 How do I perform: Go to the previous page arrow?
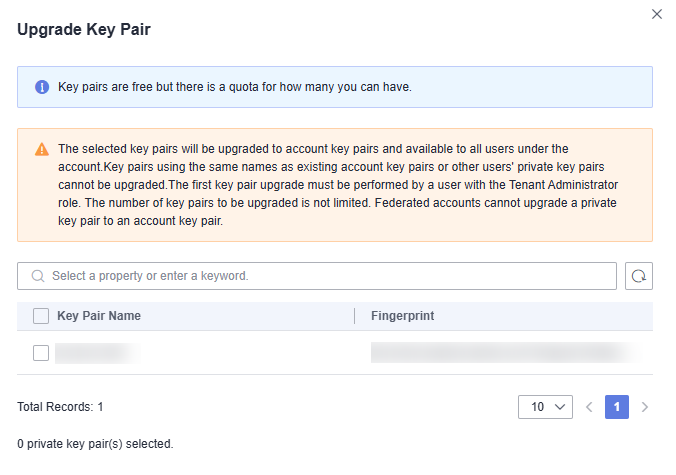pos(589,407)
